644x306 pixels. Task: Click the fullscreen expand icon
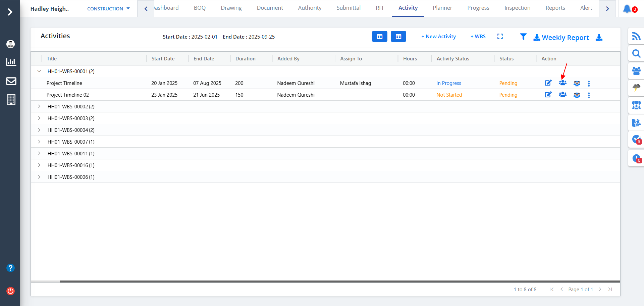tap(500, 37)
